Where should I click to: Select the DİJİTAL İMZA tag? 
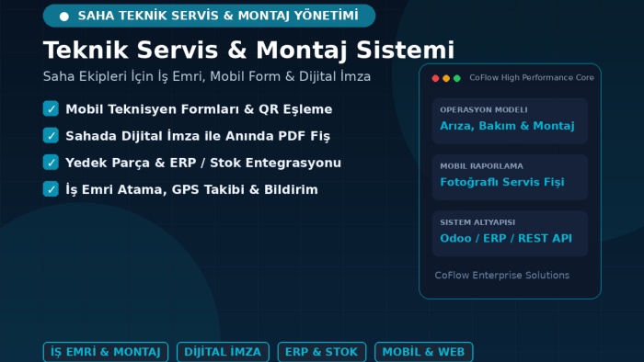tap(223, 352)
